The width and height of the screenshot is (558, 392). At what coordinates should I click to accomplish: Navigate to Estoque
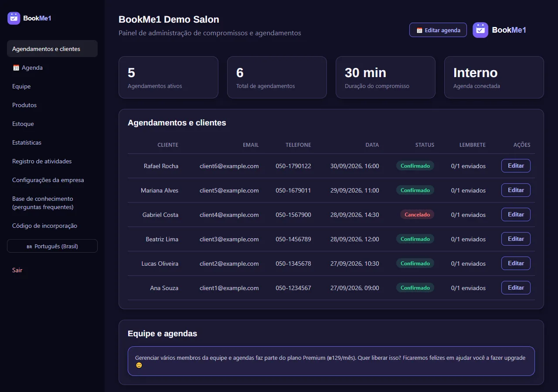coord(52,124)
